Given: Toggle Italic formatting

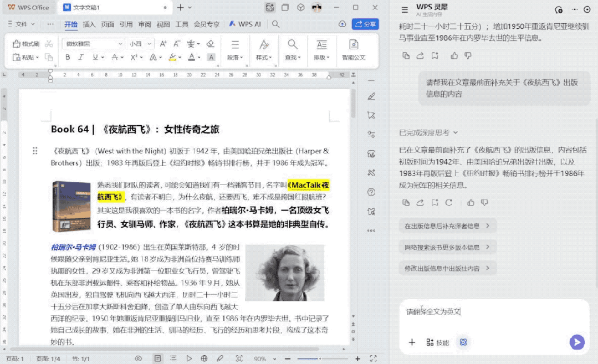Looking at the screenshot, I should (81, 57).
